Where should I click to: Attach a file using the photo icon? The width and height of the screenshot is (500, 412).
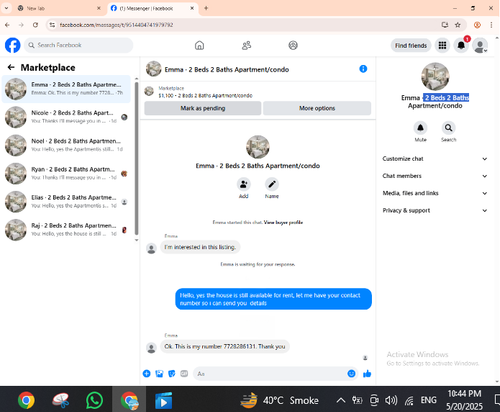click(159, 374)
